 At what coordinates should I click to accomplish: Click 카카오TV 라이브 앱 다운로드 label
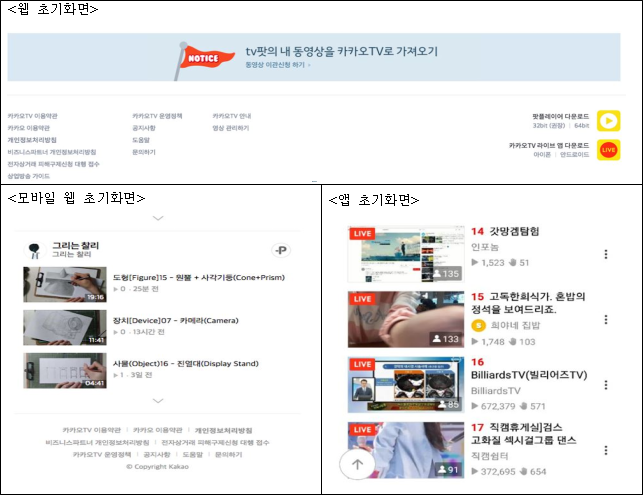(549, 146)
